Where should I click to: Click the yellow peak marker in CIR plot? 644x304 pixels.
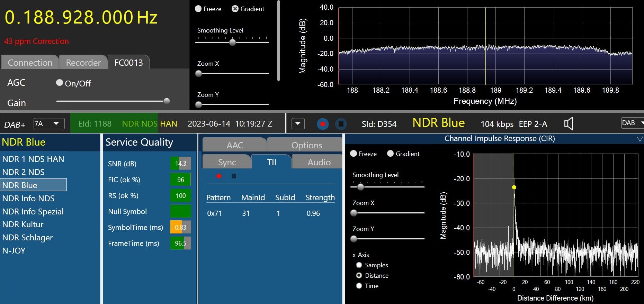click(x=514, y=187)
